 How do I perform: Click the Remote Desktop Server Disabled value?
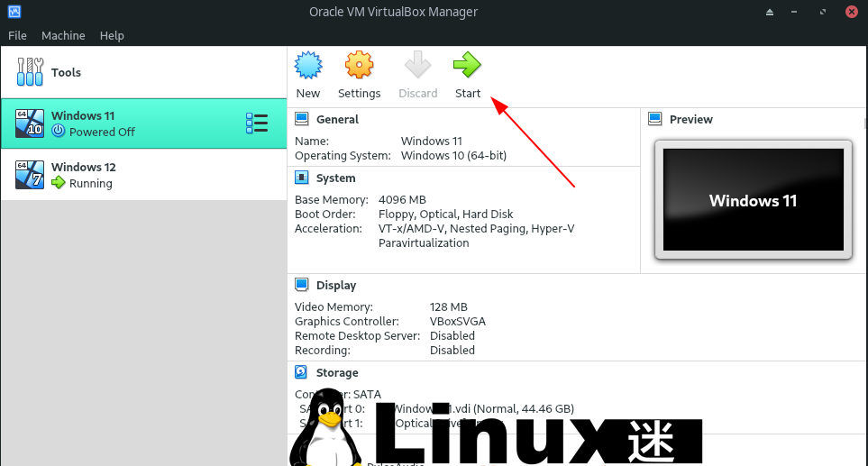(452, 336)
